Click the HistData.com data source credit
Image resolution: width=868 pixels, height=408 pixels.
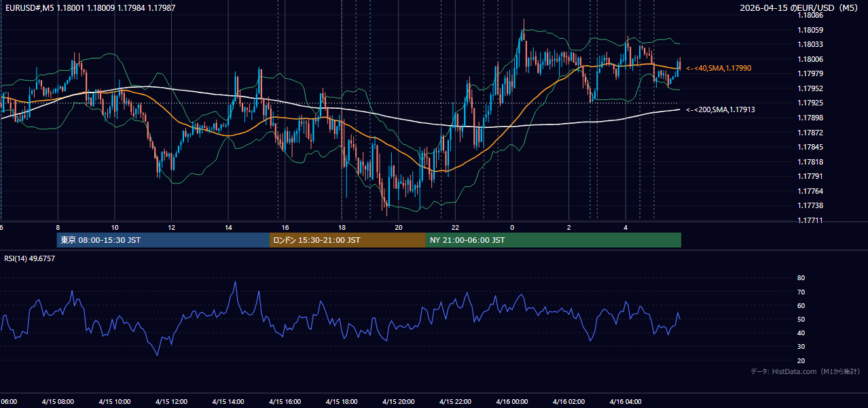tap(806, 371)
